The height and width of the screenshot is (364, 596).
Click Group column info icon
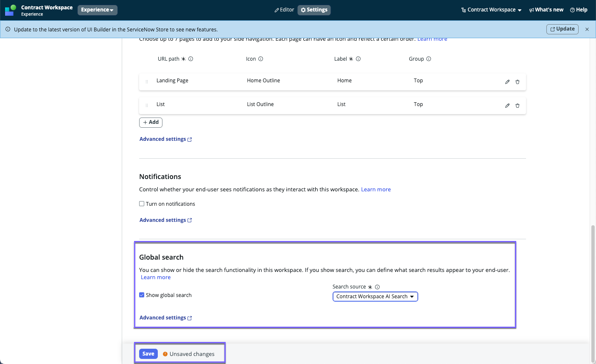(x=429, y=59)
